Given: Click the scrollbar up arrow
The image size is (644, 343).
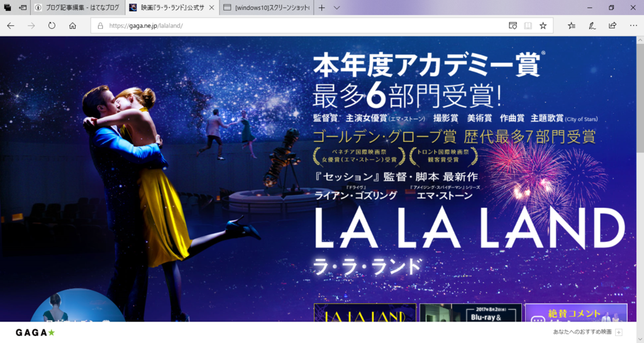Looking at the screenshot, I should coord(640,40).
